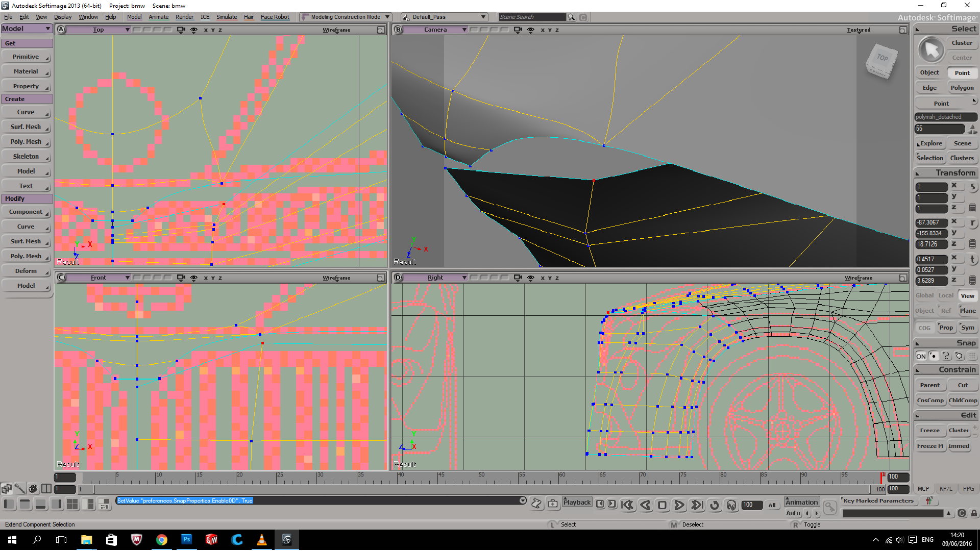Open the Textured display mode menu

(859, 30)
